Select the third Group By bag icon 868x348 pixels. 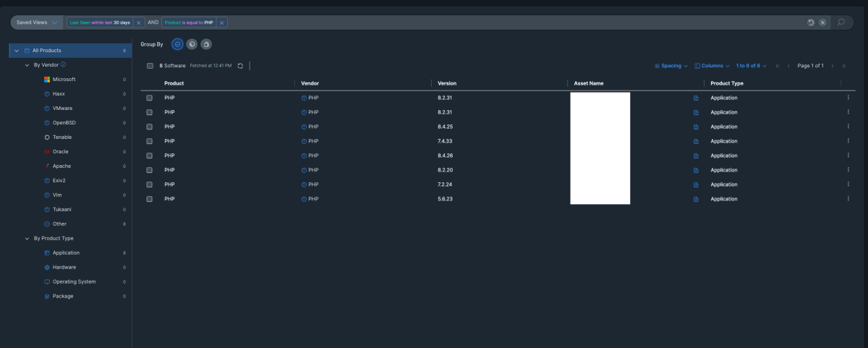tap(206, 44)
